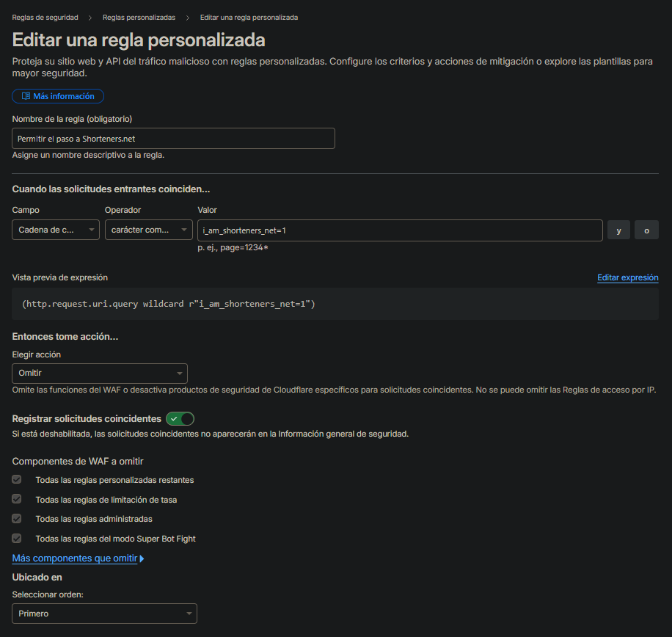672x637 pixels.
Task: Click the 'Componentes de WAF a omitir' label
Action: pyautogui.click(x=78, y=462)
